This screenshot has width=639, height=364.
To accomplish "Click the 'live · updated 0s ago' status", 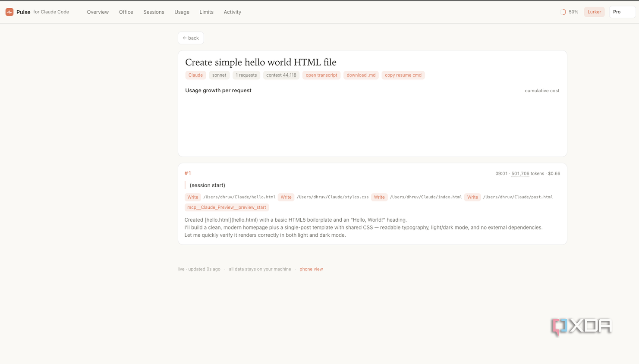I will [x=199, y=269].
